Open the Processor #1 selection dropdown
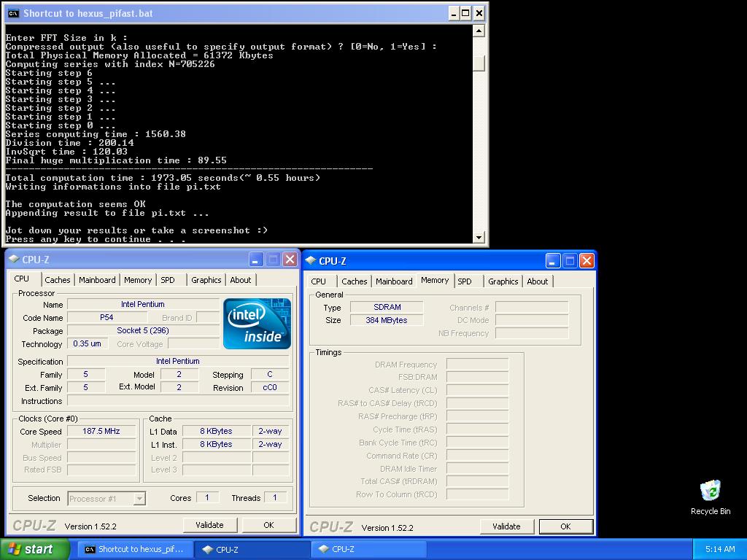This screenshot has height=560, width=747. point(107,499)
